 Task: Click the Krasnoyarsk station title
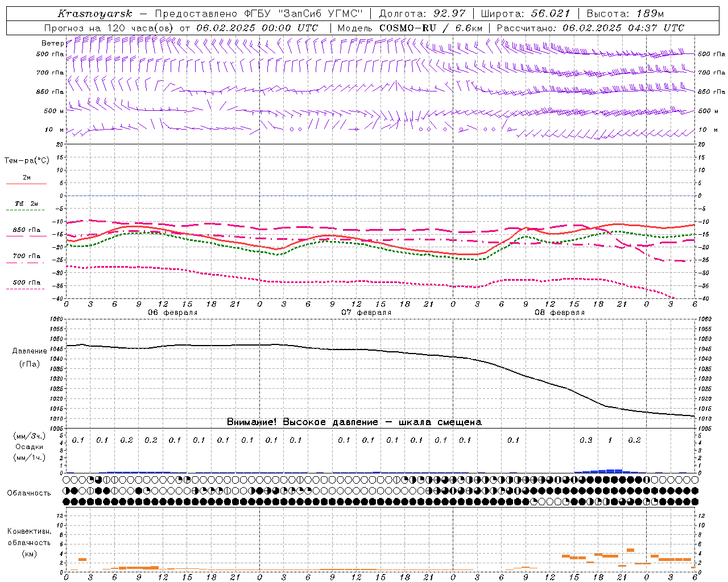point(95,14)
